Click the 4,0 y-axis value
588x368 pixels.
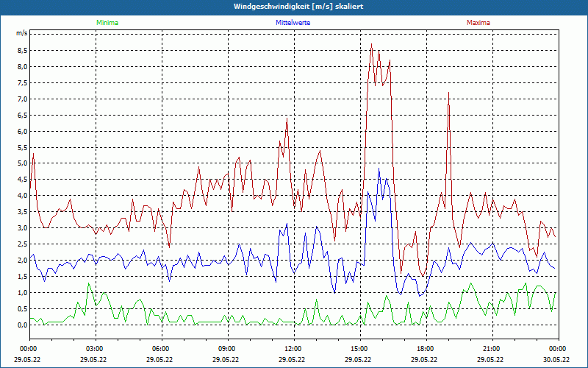pyautogui.click(x=23, y=196)
